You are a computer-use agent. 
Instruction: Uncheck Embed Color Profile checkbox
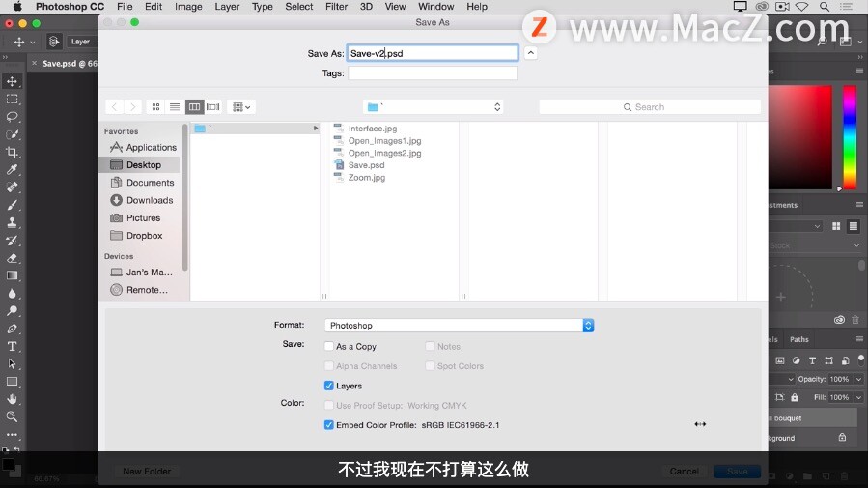pyautogui.click(x=329, y=425)
